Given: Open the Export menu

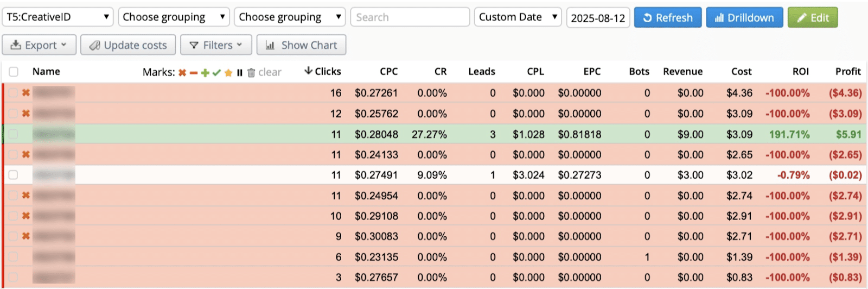Looking at the screenshot, I should tap(39, 45).
